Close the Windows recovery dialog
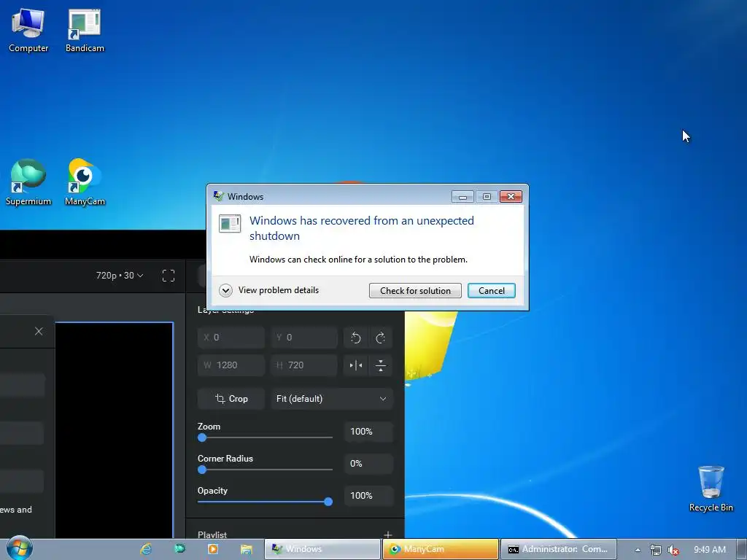Viewport: 747px width, 560px height. point(511,196)
